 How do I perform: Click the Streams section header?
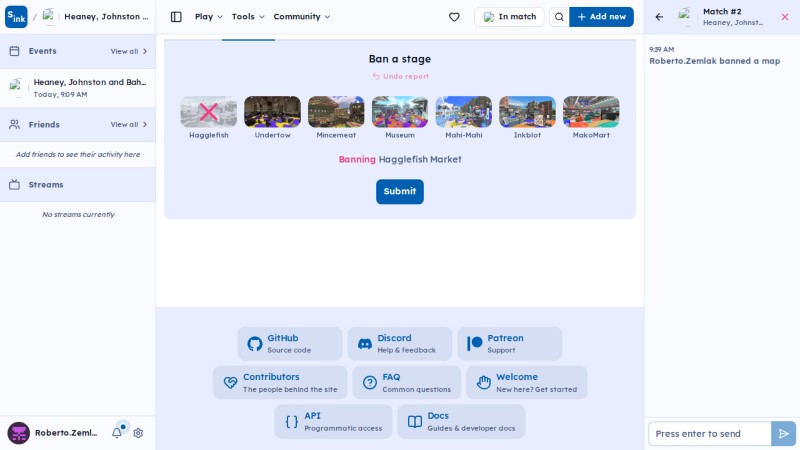click(x=78, y=185)
